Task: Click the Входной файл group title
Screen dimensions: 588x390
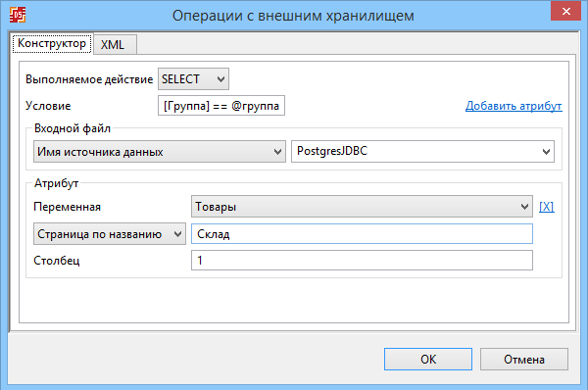Action: pyautogui.click(x=73, y=128)
